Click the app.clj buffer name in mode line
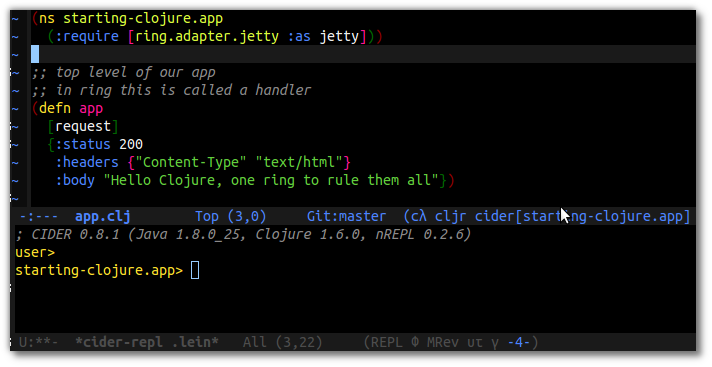Image resolution: width=712 pixels, height=367 pixels. (x=103, y=216)
